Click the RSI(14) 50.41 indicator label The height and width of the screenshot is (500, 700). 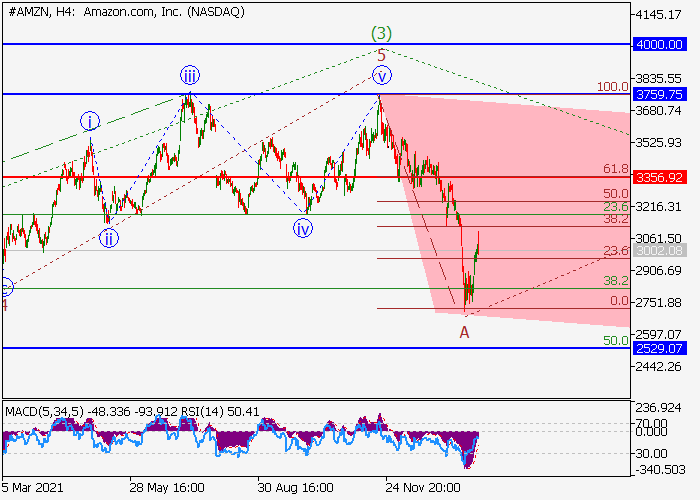(x=220, y=411)
